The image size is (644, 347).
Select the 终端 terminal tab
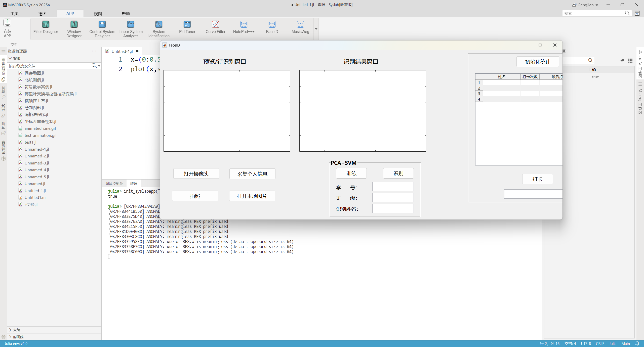[134, 184]
